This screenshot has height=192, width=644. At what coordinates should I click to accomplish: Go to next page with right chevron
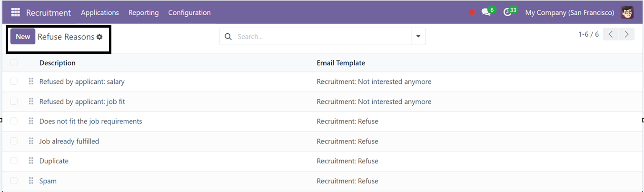pos(626,34)
